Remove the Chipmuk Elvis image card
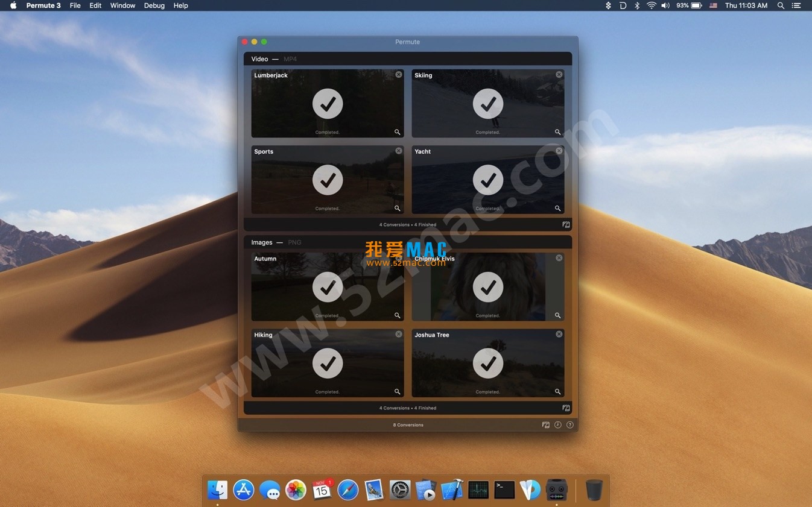Image resolution: width=812 pixels, height=507 pixels. tap(559, 258)
